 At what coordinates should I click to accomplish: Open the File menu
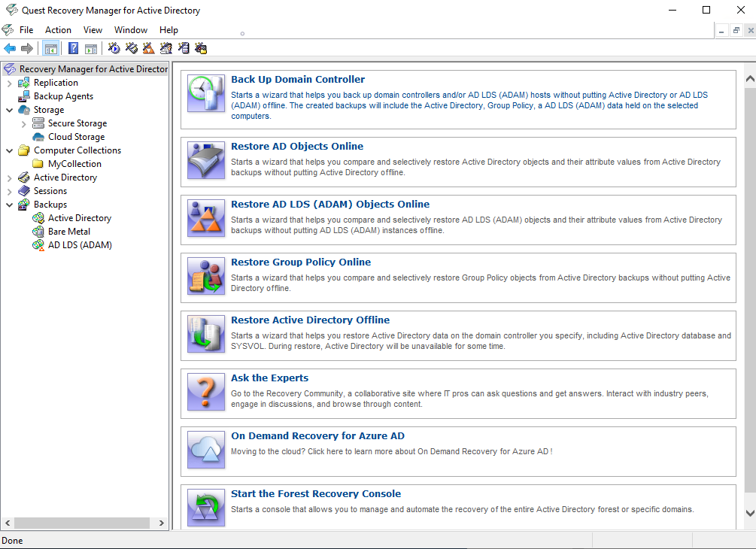(26, 30)
